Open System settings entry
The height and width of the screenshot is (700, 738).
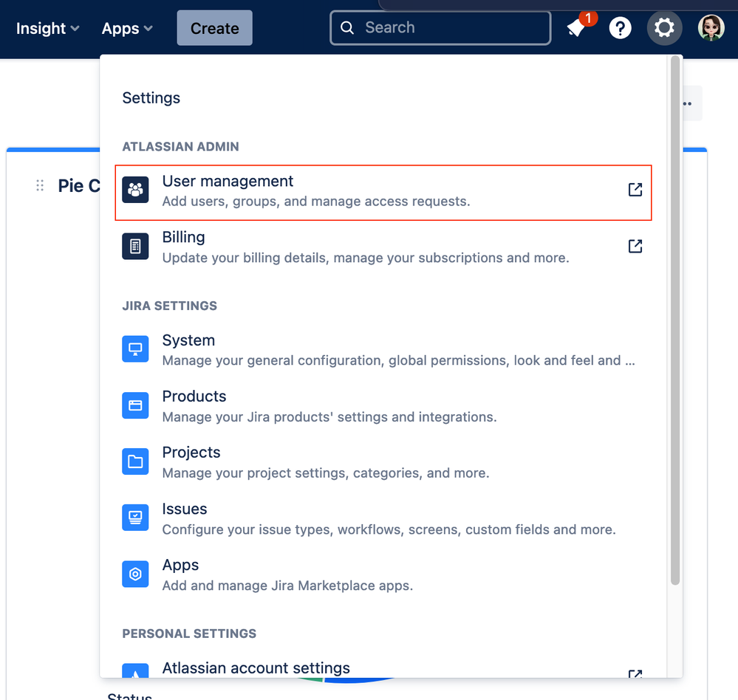[383, 349]
